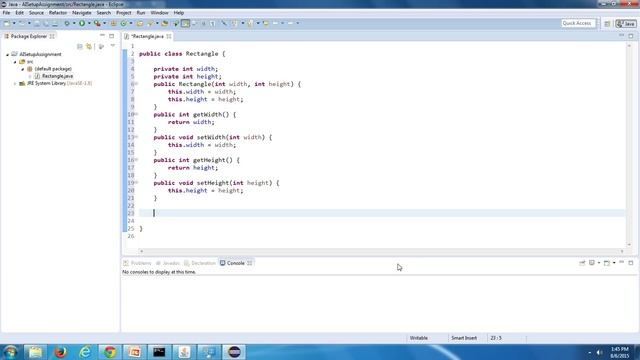
Task: Maximize the Console view panel
Action: pyautogui.click(x=631, y=262)
